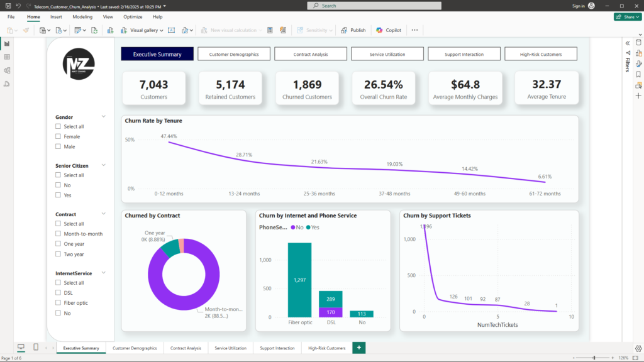Viewport: 644px width, 362px height.
Task: Open the Bookmarks pane icon
Action: point(638,74)
